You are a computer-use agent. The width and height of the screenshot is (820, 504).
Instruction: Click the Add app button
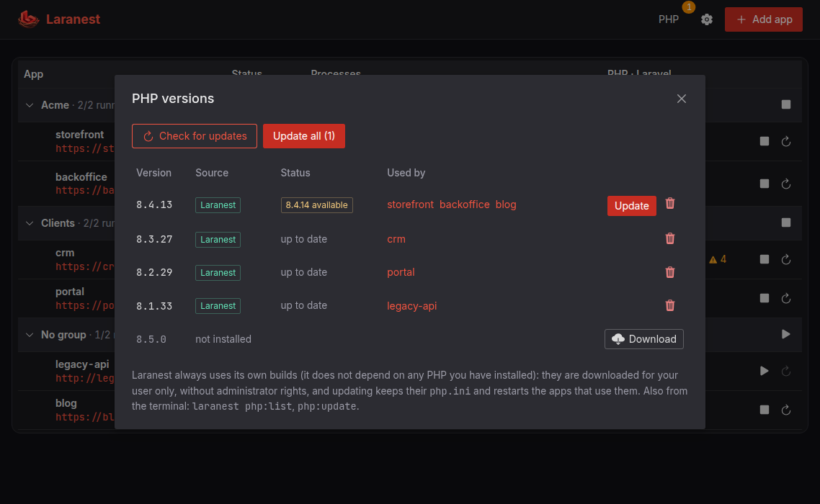[764, 19]
